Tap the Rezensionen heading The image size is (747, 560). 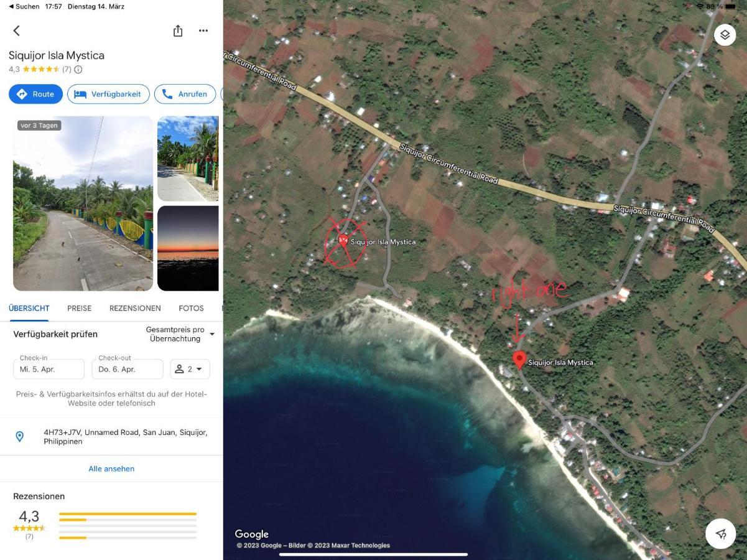[x=39, y=496]
